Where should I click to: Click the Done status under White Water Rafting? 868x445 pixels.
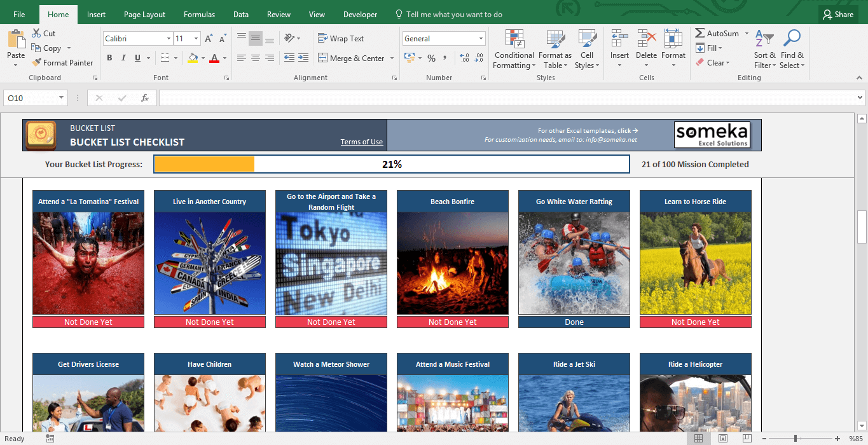click(574, 322)
